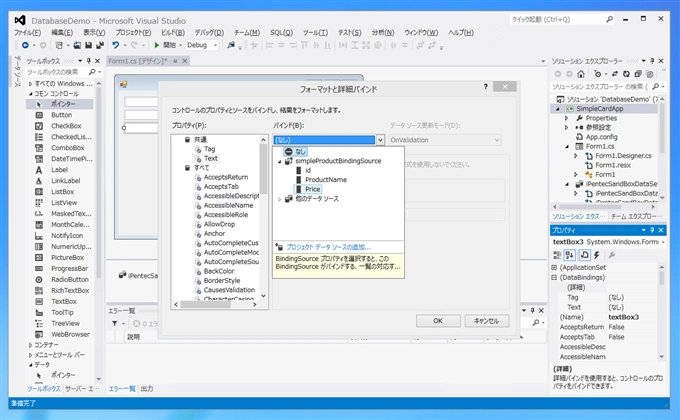680x420 pixels.
Task: Click the Quick Launch search box
Action: point(557,19)
